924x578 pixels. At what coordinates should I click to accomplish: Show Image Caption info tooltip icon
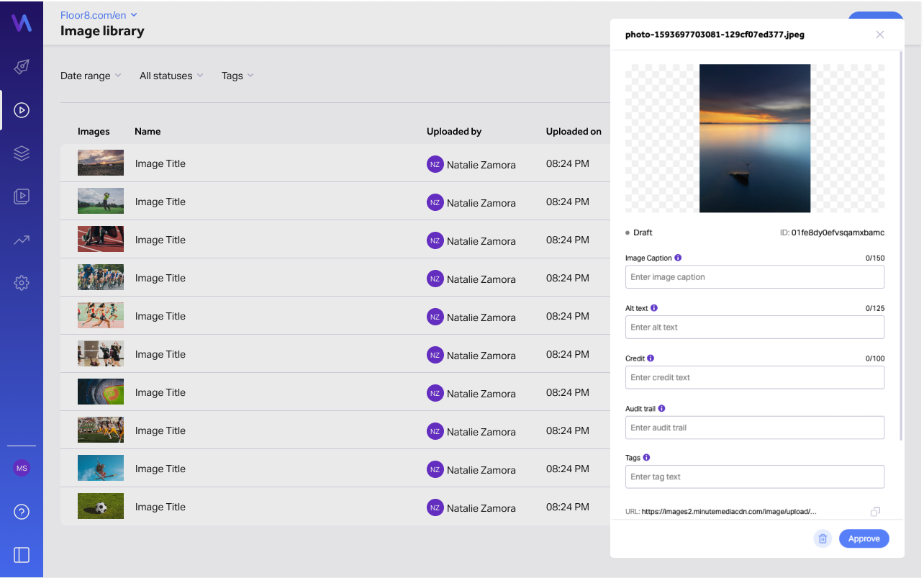pos(678,258)
